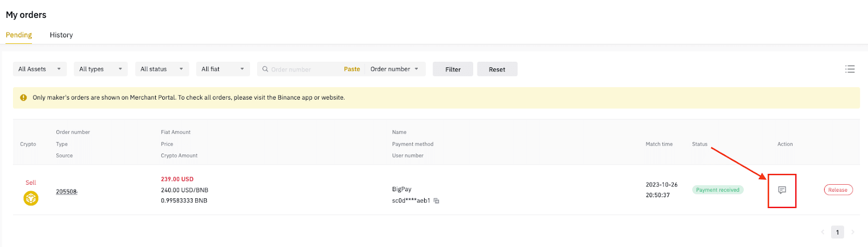Click the search magnifier icon
This screenshot has height=247, width=868.
click(x=265, y=69)
